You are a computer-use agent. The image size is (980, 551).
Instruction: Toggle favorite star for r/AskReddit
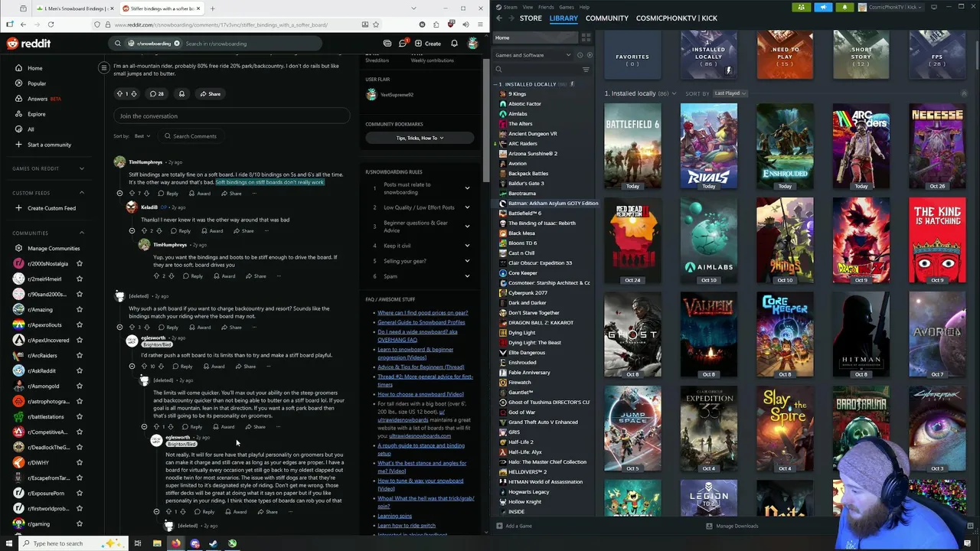pos(79,370)
